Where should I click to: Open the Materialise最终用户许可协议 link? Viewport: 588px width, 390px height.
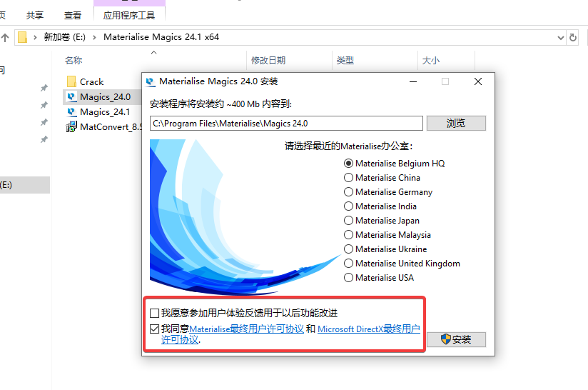click(x=246, y=329)
